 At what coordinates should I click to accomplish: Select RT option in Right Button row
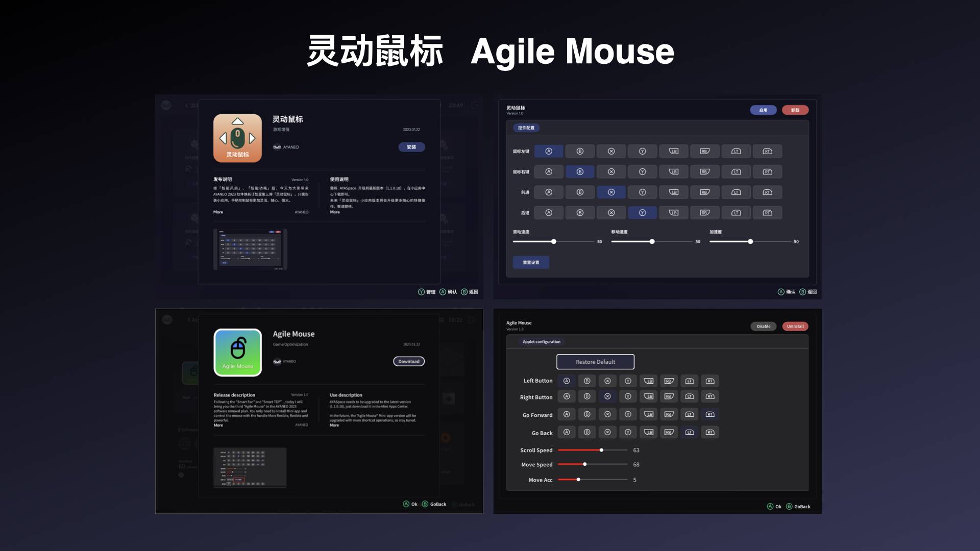point(710,396)
